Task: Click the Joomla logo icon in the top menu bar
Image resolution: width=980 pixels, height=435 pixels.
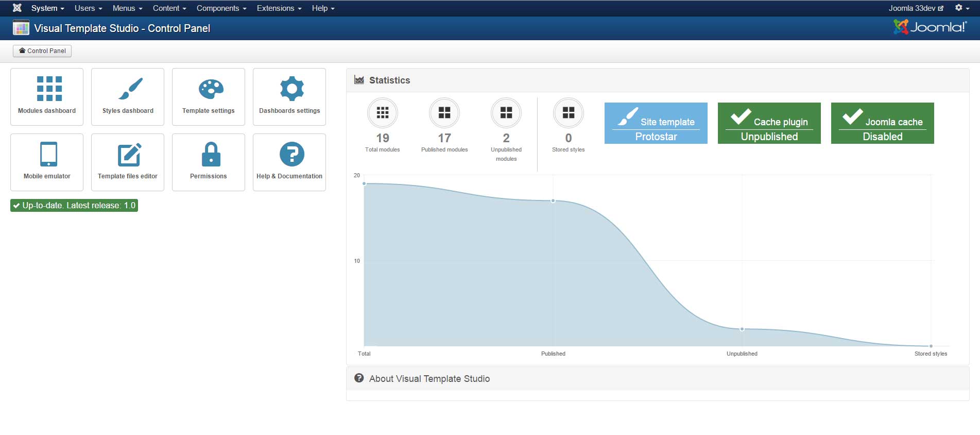Action: coord(17,8)
